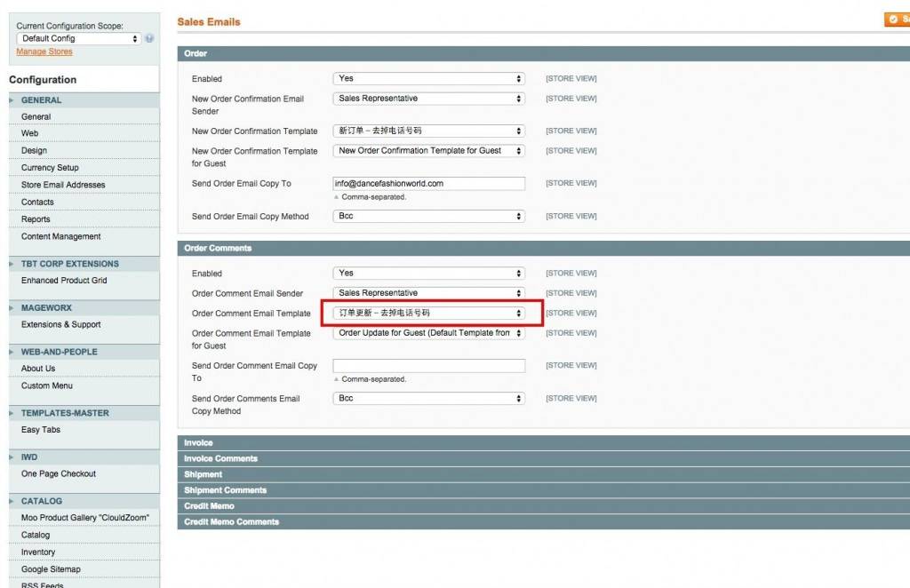Open New Order Confirmation Email Sender dropdown

click(x=428, y=99)
